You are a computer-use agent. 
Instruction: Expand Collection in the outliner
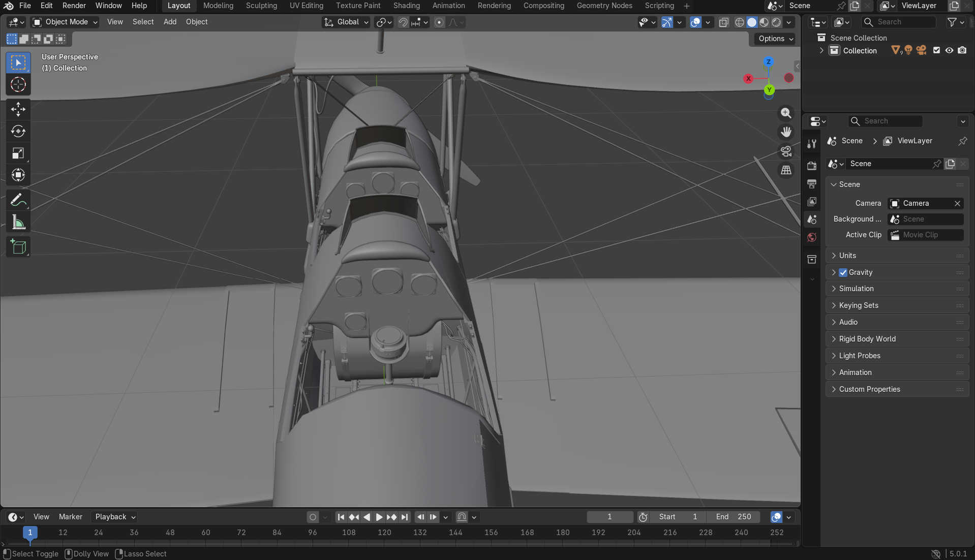click(x=821, y=50)
